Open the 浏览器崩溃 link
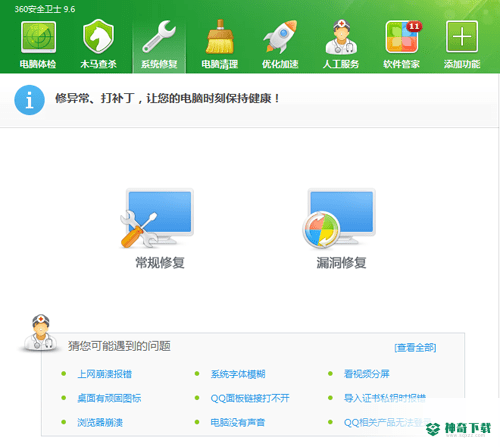The image size is (500, 447). 100,423
